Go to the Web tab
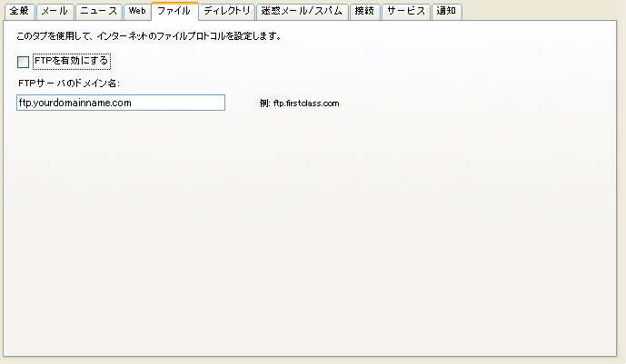 pos(136,12)
